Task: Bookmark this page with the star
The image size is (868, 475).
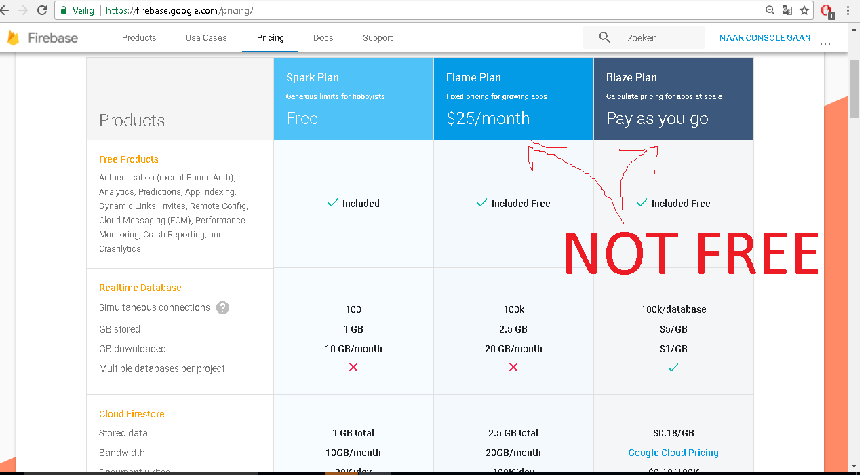Action: click(804, 10)
